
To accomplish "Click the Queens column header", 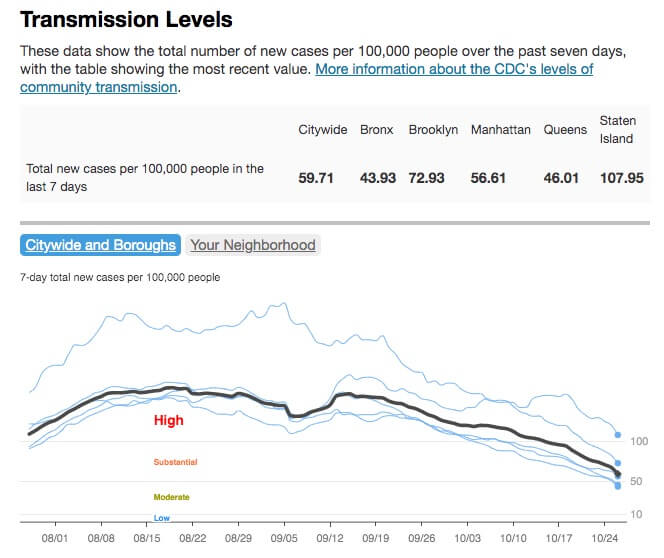I will tap(565, 130).
